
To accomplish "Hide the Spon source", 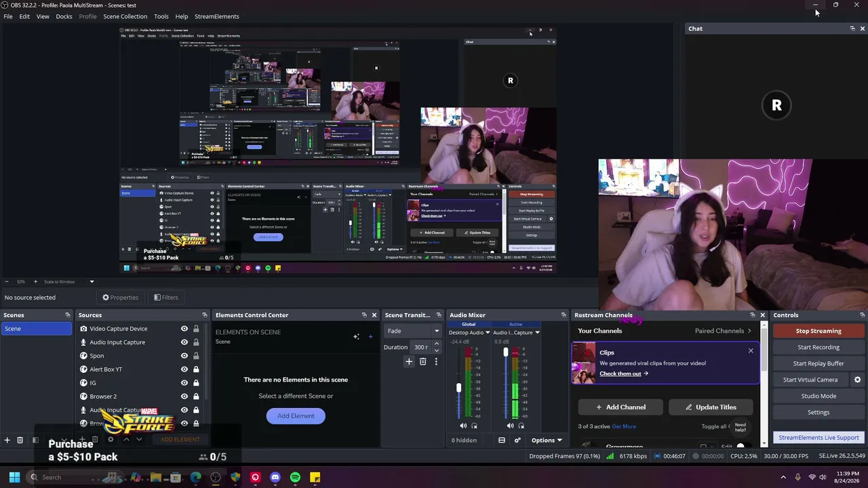I will point(184,356).
